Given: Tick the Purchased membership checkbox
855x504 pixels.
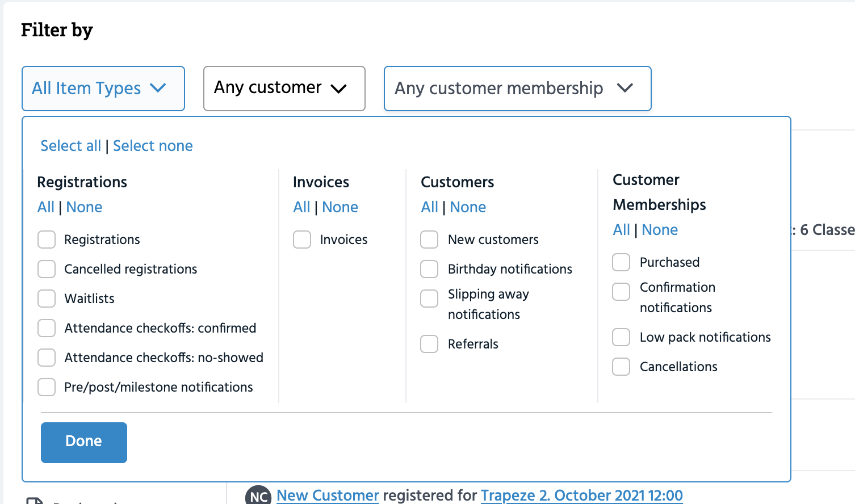Looking at the screenshot, I should coord(621,262).
